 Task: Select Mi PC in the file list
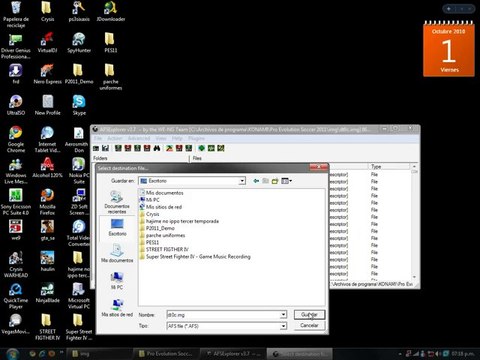click(x=149, y=200)
